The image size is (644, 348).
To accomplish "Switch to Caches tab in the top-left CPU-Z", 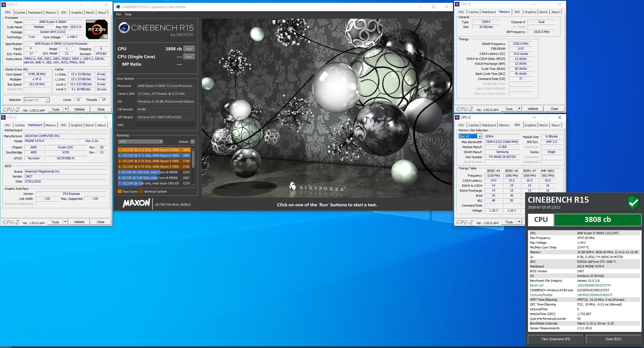I will (x=20, y=13).
